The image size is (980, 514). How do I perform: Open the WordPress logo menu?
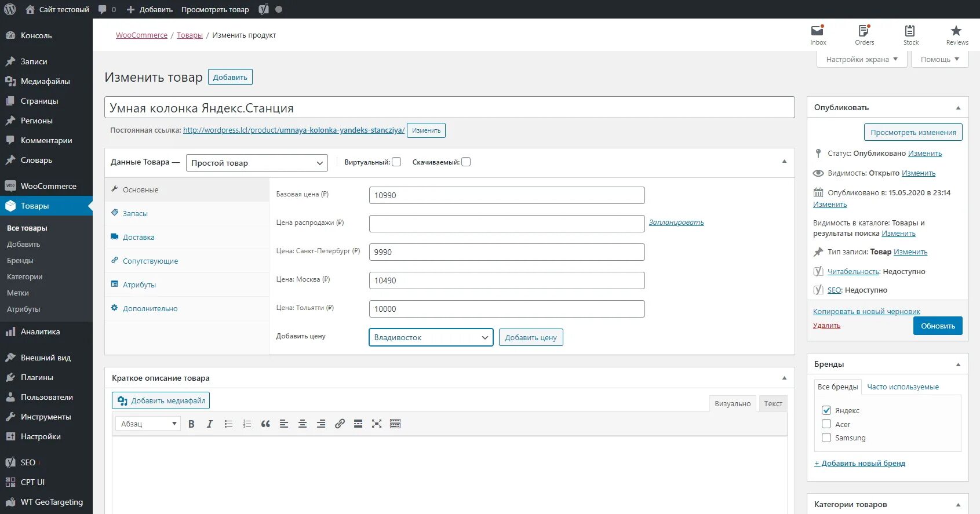10,9
